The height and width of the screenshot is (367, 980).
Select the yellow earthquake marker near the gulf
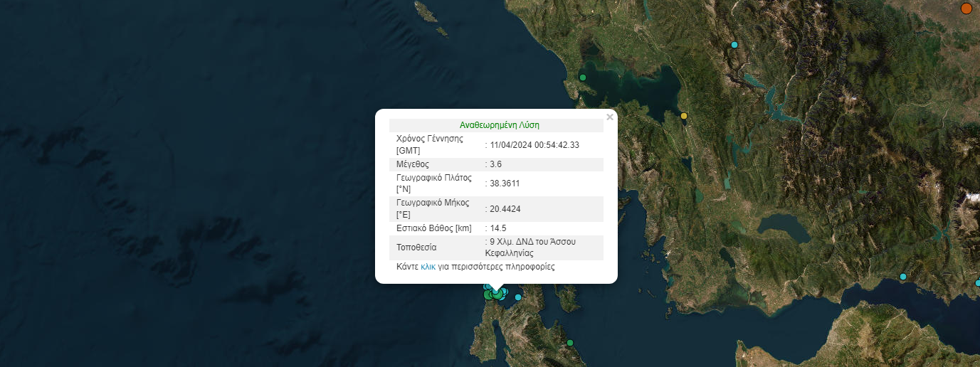[x=684, y=116]
